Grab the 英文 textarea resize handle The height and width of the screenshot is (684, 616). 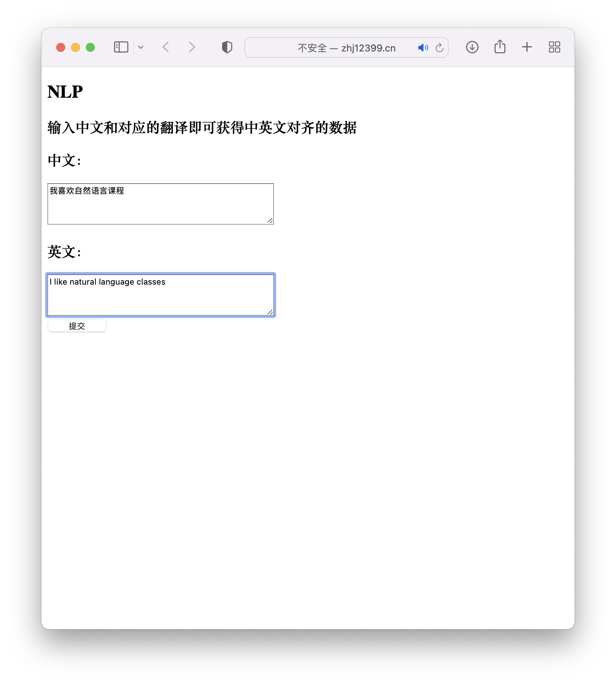[x=270, y=312]
